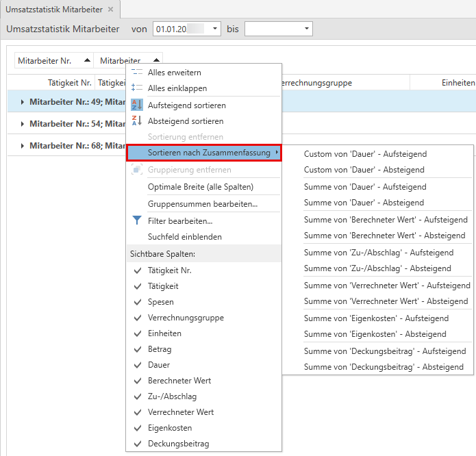Select Summe von 'Deckungsbeitrag' - Absteigend
The height and width of the screenshot is (456, 476).
click(x=377, y=367)
